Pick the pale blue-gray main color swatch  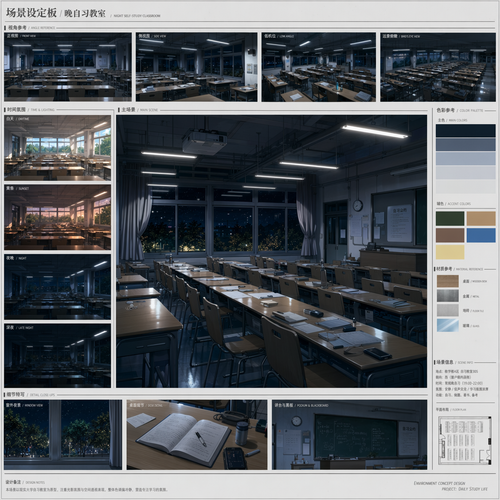coord(466,173)
